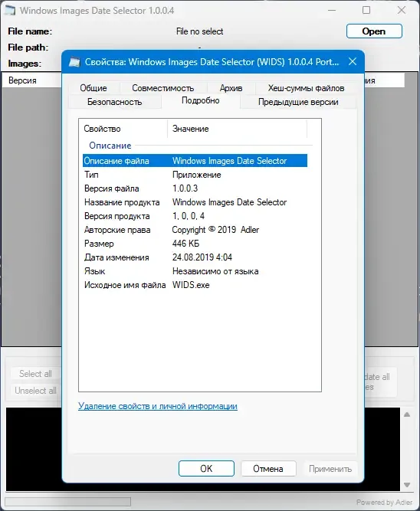Open the Удаление свойств и личной информации link
Image resolution: width=420 pixels, height=511 pixels.
[x=158, y=406]
